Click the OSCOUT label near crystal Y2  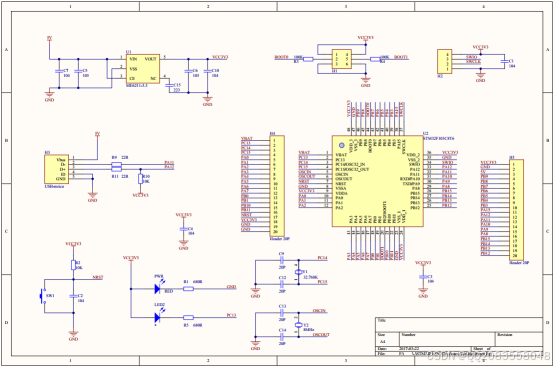(x=321, y=334)
